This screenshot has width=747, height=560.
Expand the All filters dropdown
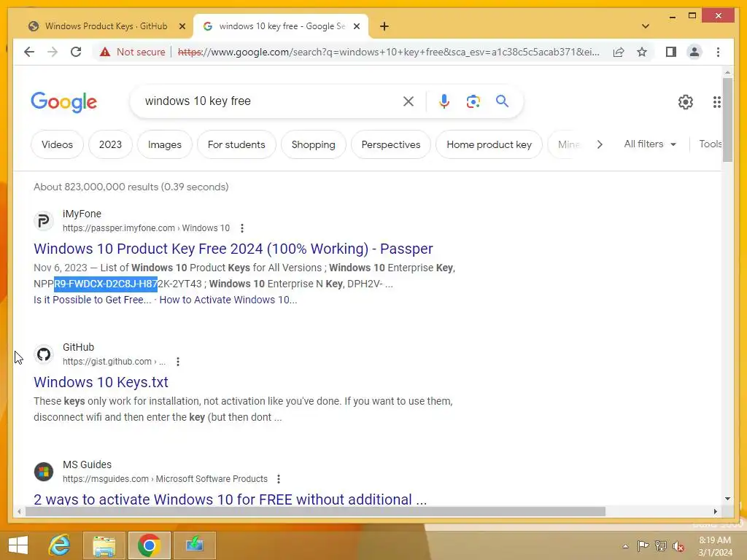click(x=650, y=144)
